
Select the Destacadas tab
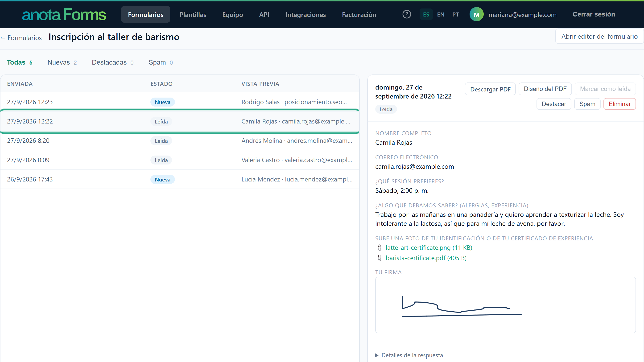[x=112, y=62]
